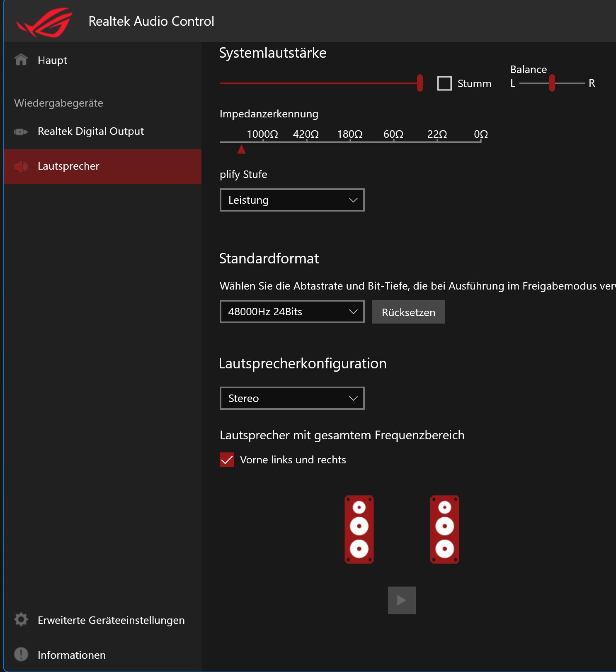Click the Balance L label
The width and height of the screenshot is (616, 672).
point(513,83)
